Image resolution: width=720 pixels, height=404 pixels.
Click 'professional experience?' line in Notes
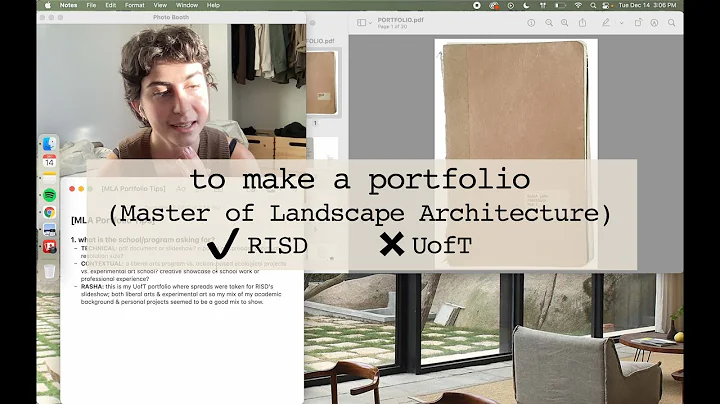click(x=115, y=279)
